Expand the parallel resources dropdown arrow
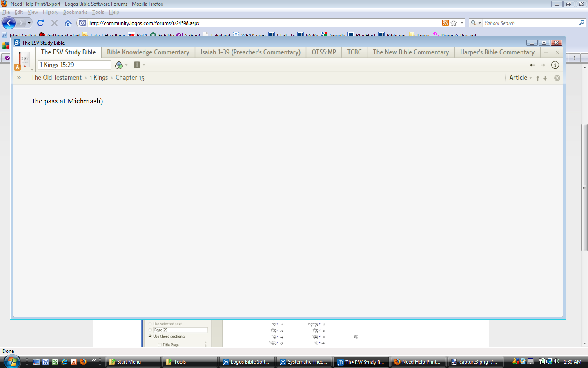This screenshot has width=588, height=368. click(x=144, y=65)
